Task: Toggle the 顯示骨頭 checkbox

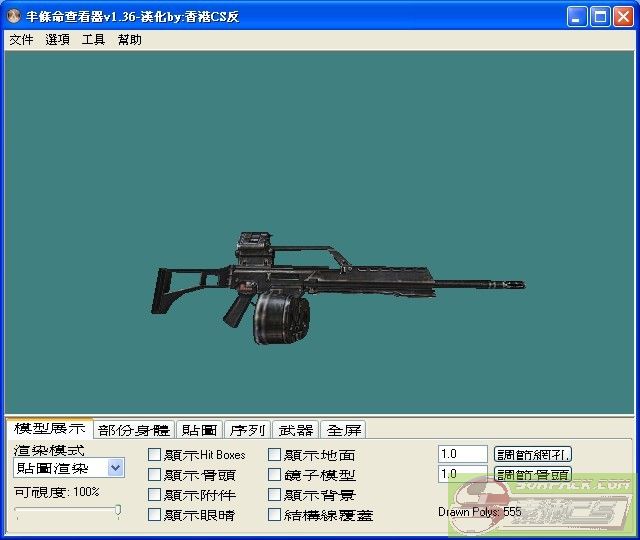Action: point(155,475)
